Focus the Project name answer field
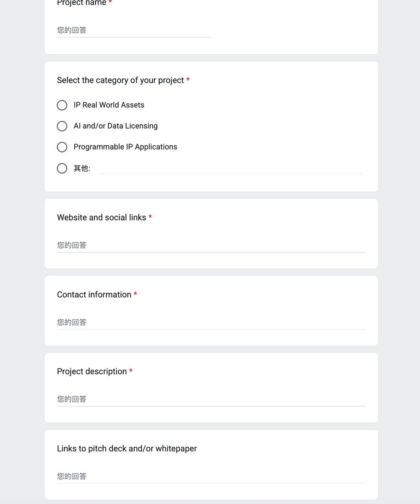This screenshot has height=504, width=420. tap(134, 30)
